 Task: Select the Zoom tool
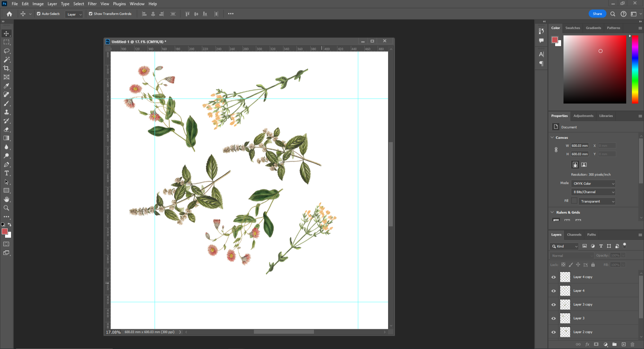pos(6,208)
